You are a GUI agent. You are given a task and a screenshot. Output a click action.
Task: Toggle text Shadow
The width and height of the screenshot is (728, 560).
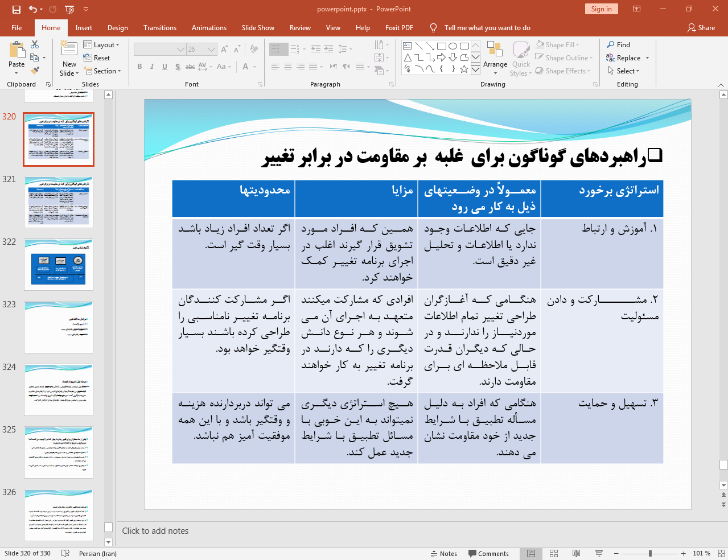click(x=178, y=67)
